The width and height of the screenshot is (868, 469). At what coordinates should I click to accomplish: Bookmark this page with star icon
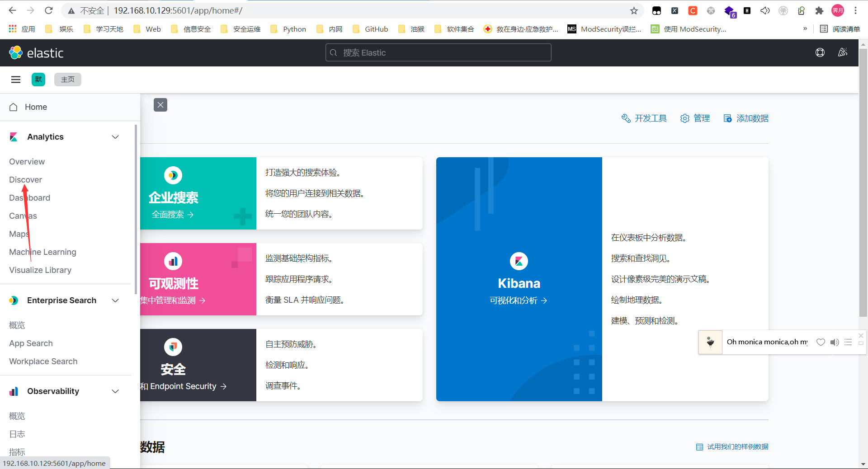634,10
